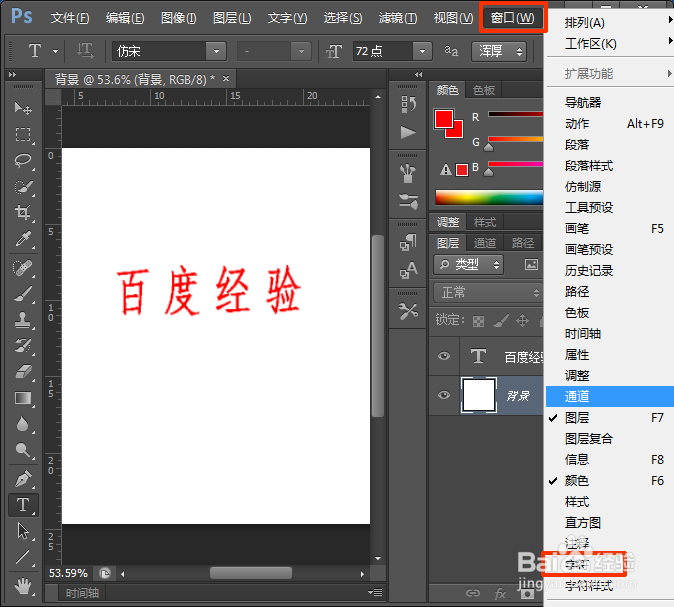The width and height of the screenshot is (674, 607).
Task: Select the Rectangular Marquee tool
Action: [23, 135]
